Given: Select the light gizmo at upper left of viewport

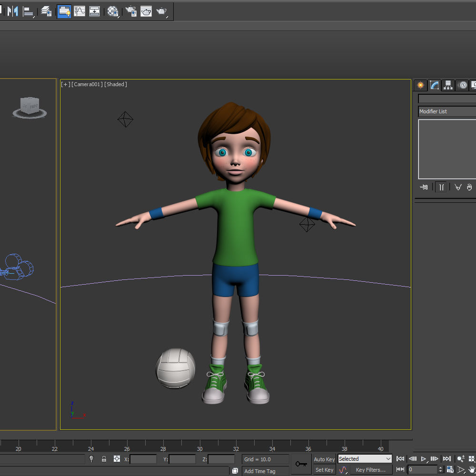Looking at the screenshot, I should (125, 119).
